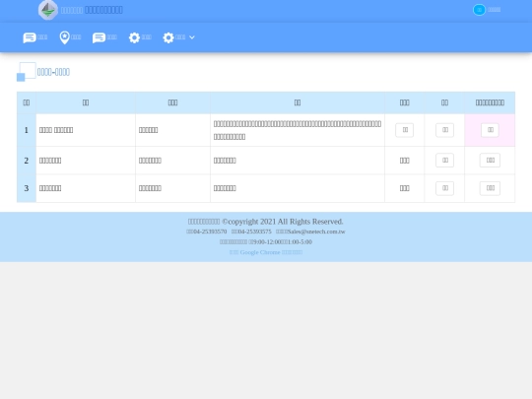532x399 pixels.
Task: Select the row number "1" cell
Action: [x=27, y=130]
